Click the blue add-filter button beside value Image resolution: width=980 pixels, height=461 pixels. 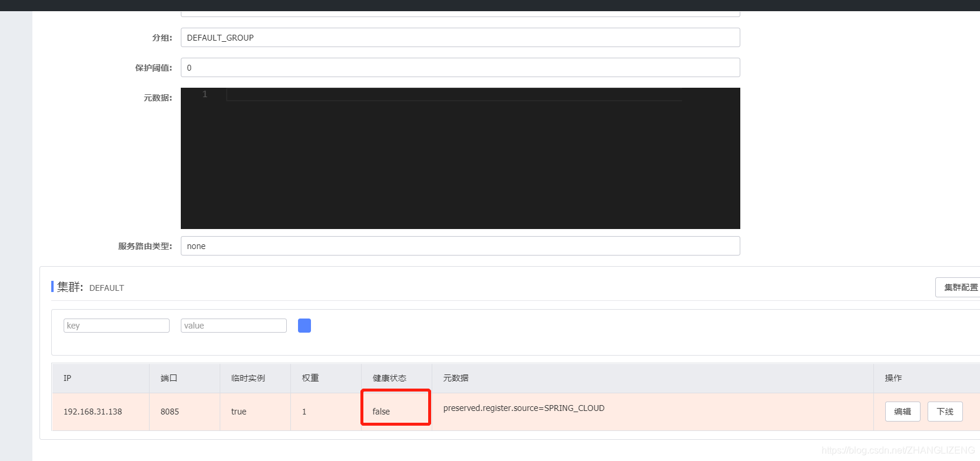[x=304, y=326]
